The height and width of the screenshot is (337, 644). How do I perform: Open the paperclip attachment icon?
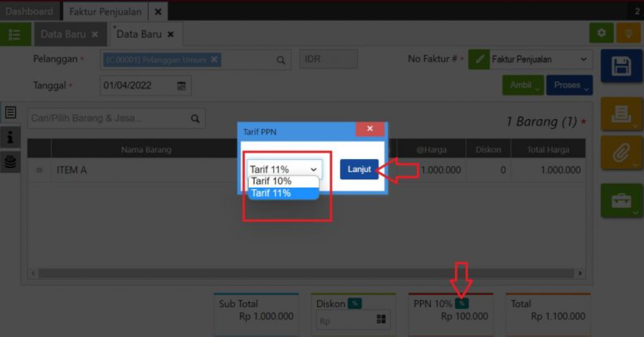tap(621, 153)
